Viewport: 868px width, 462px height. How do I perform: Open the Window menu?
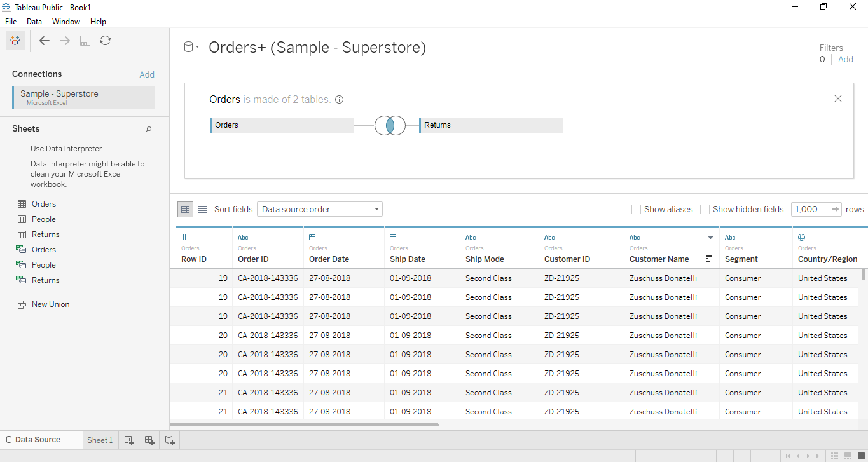(66, 22)
